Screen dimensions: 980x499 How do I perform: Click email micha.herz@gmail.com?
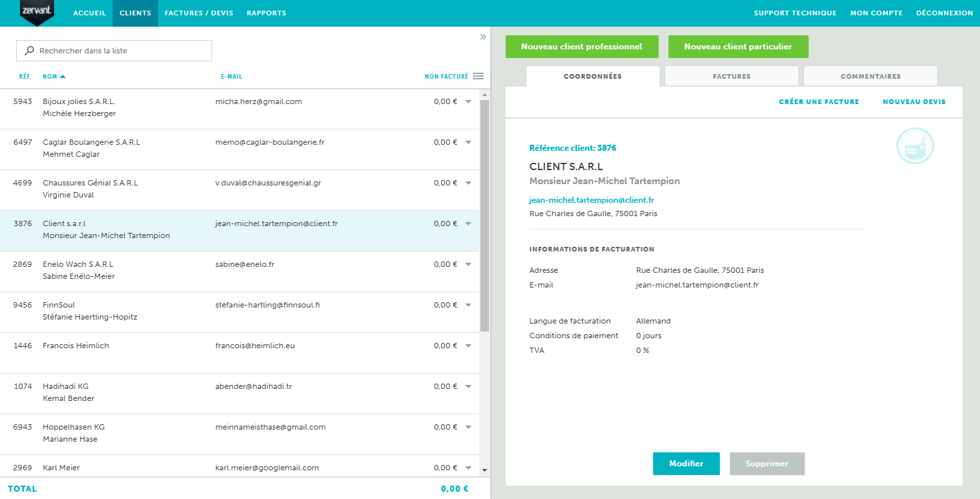pos(259,102)
